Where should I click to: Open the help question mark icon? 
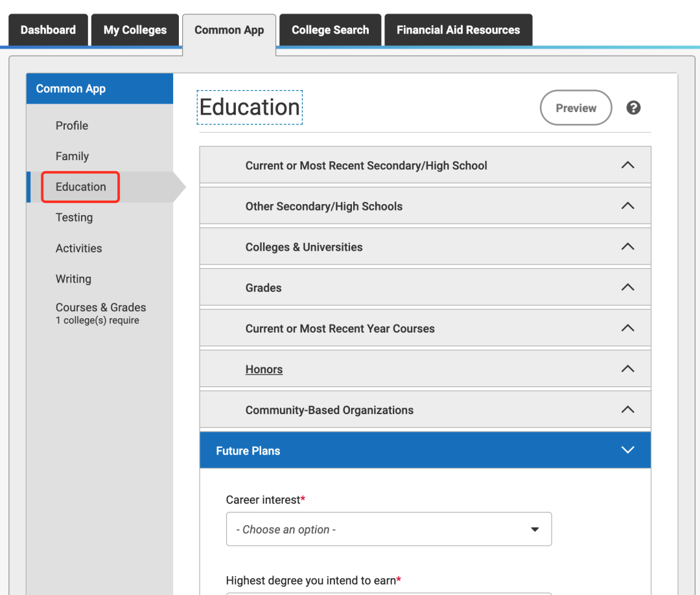633,108
